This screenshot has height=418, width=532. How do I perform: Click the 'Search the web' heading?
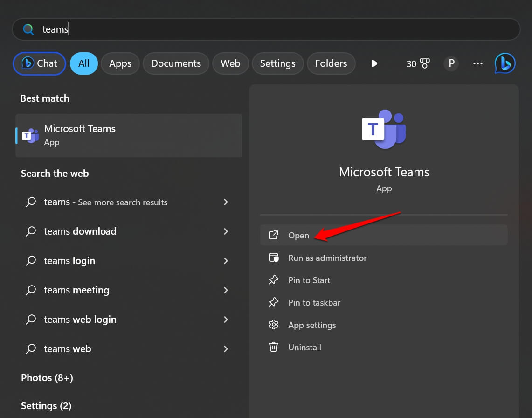coord(55,174)
